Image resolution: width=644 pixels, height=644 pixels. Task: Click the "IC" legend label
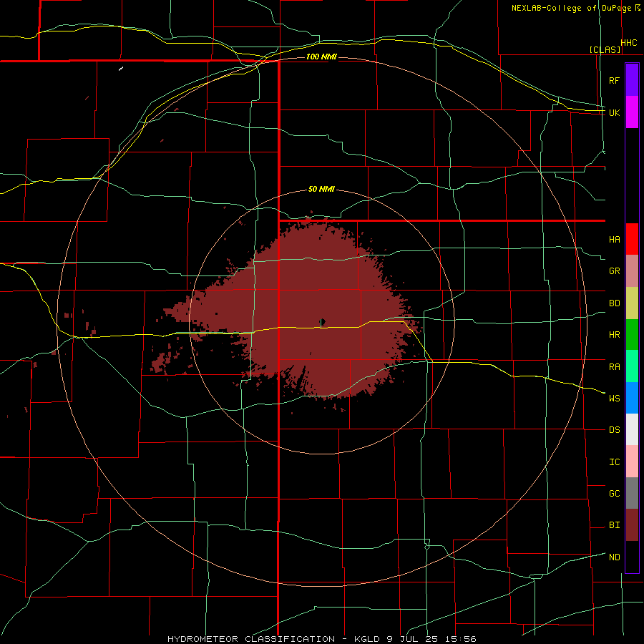click(615, 462)
